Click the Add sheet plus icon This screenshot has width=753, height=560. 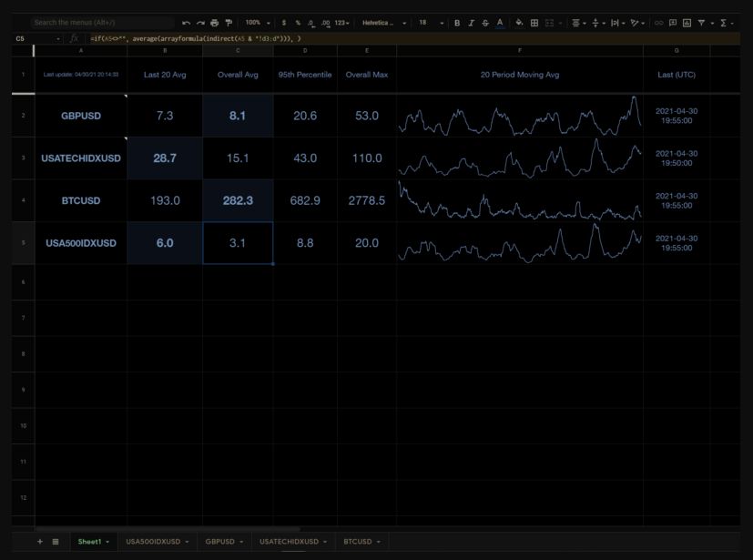click(x=39, y=542)
